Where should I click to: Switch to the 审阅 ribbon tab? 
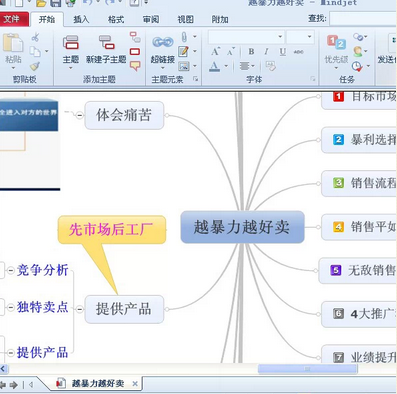pos(151,19)
